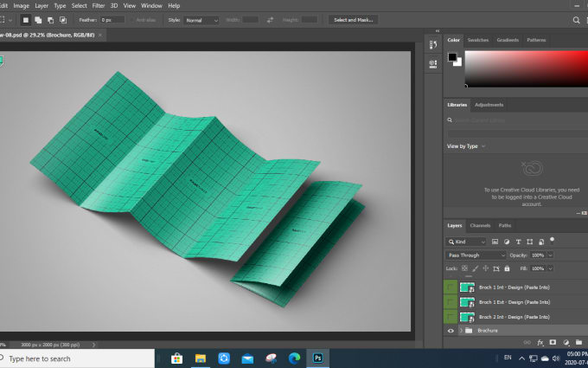Add a layer mask
588x368 pixels.
pyautogui.click(x=553, y=342)
